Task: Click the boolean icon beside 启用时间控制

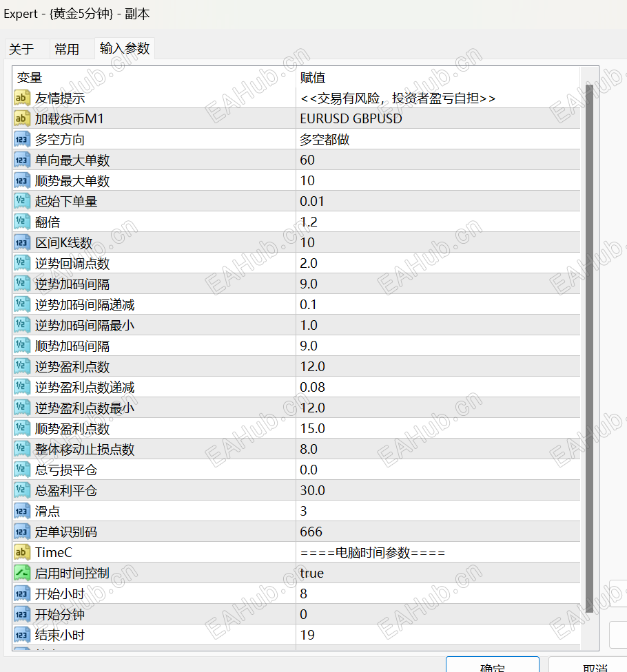Action: 22,573
